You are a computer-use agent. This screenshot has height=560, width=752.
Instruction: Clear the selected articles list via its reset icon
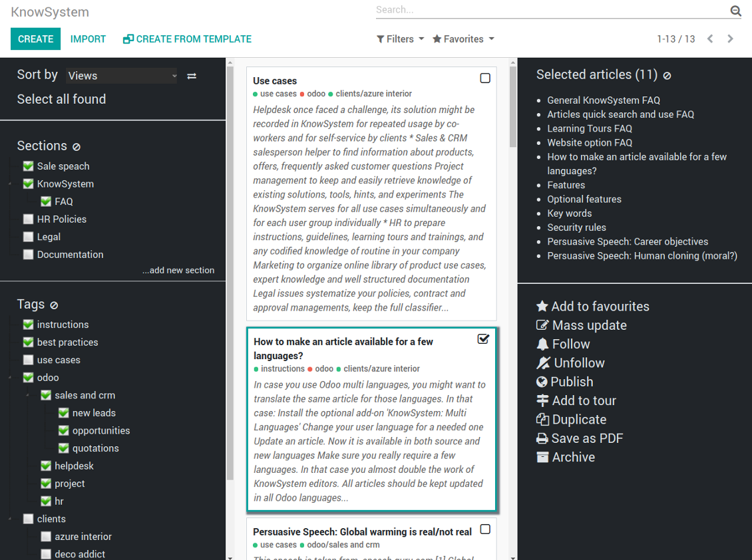[x=667, y=76]
